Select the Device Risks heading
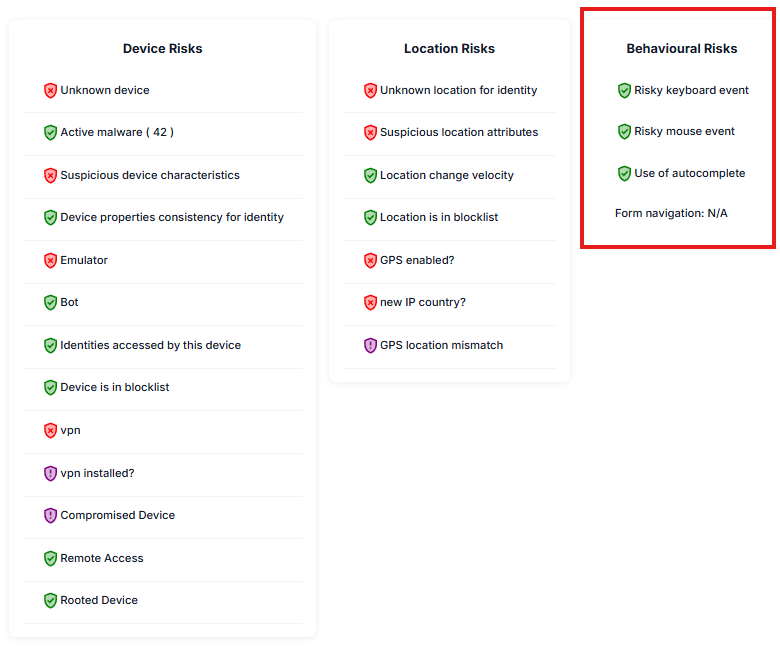780x660 pixels. pos(163,48)
